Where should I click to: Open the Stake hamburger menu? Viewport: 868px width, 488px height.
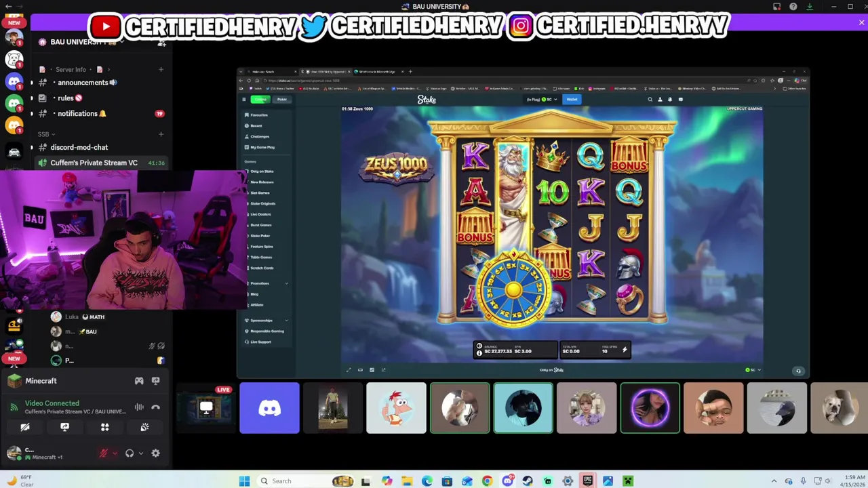pyautogui.click(x=244, y=100)
